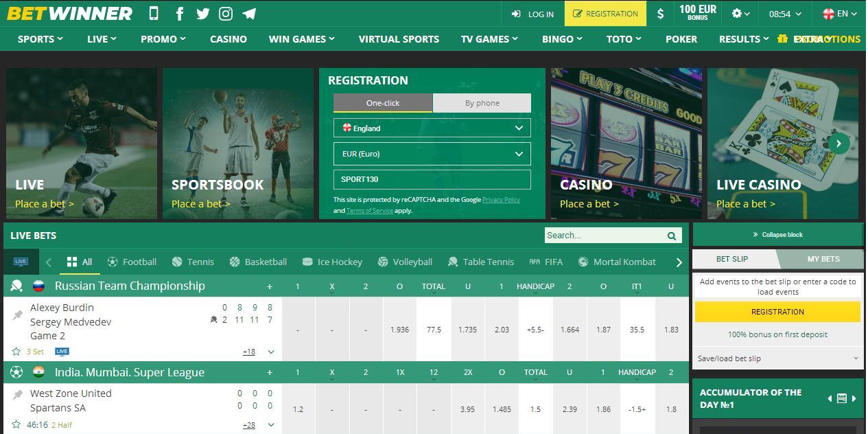The image size is (868, 434).
Task: Open the SPORTS menu
Action: pyautogui.click(x=40, y=39)
